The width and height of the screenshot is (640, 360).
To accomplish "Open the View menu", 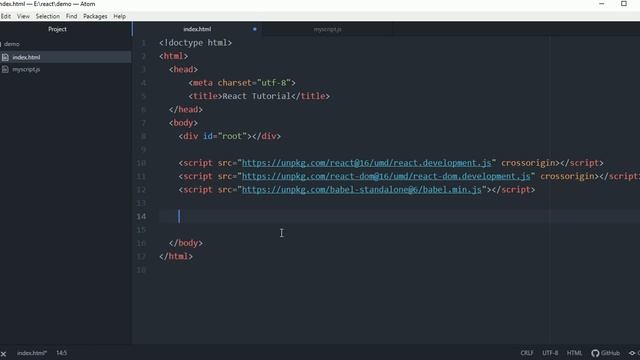I will [x=23, y=16].
